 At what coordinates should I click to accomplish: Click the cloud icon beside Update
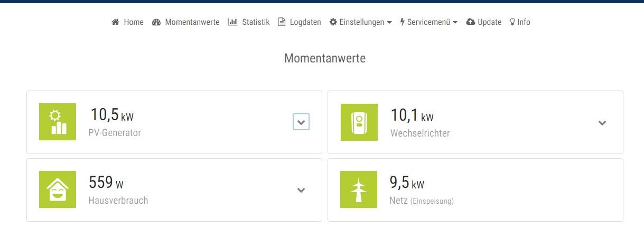tap(470, 22)
